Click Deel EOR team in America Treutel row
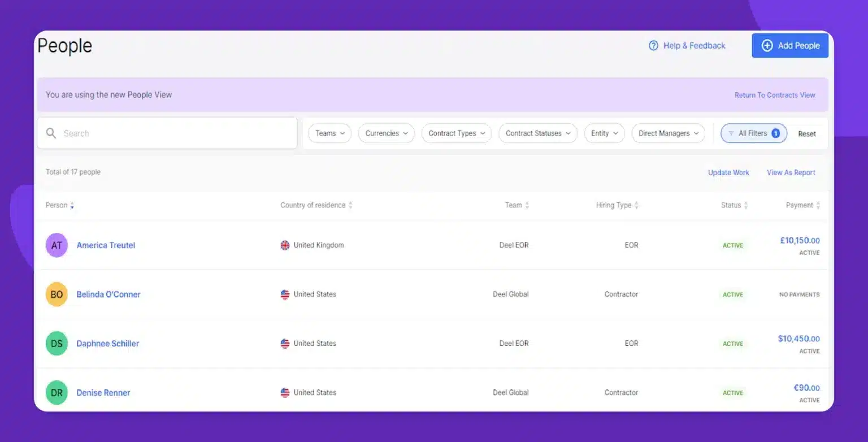This screenshot has width=868, height=442. [514, 245]
